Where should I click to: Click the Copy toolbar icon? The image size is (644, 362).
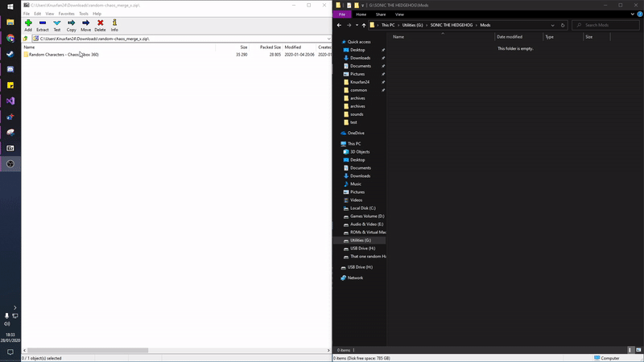click(72, 25)
